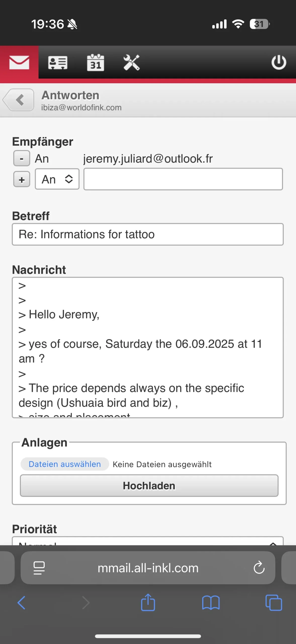
Task: Open the calendar icon
Action: 96,63
